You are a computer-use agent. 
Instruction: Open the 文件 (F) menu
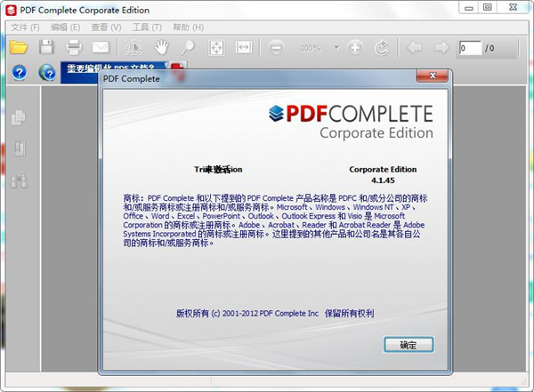click(25, 28)
